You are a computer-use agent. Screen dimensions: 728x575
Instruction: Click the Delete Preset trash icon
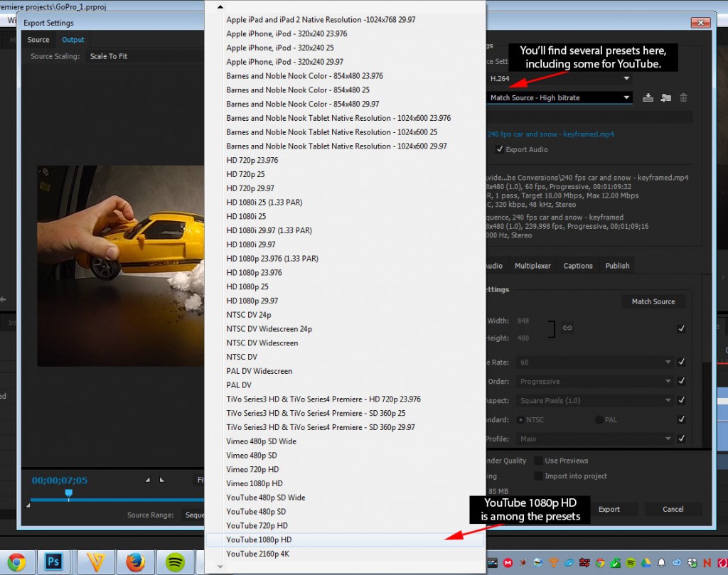coord(683,98)
